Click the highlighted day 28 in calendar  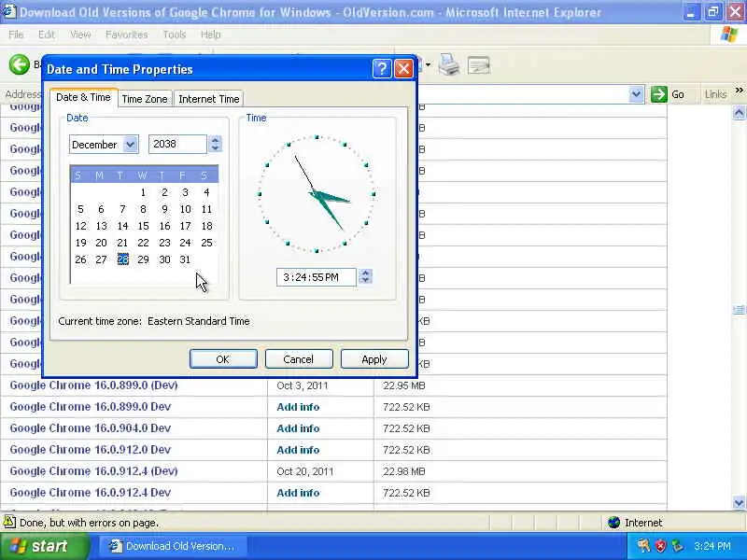(123, 259)
